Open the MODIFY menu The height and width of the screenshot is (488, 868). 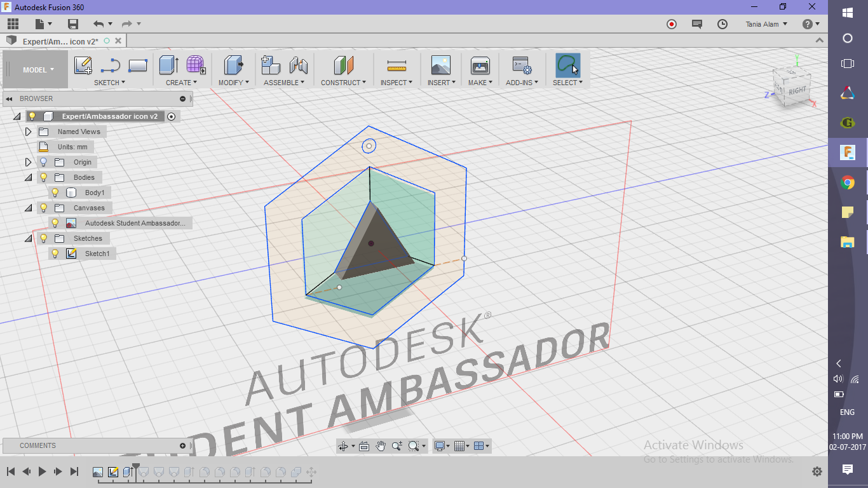click(x=234, y=83)
